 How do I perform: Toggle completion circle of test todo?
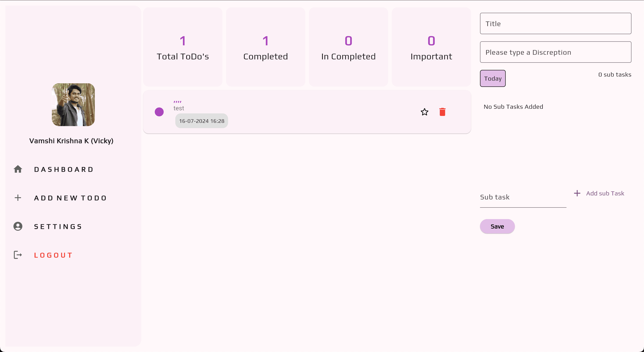[x=159, y=112]
